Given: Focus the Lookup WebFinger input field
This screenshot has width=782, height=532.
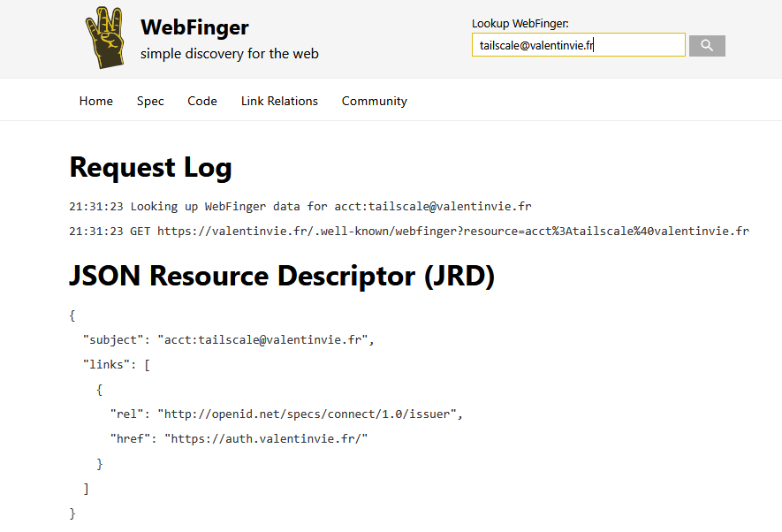Looking at the screenshot, I should (x=579, y=45).
